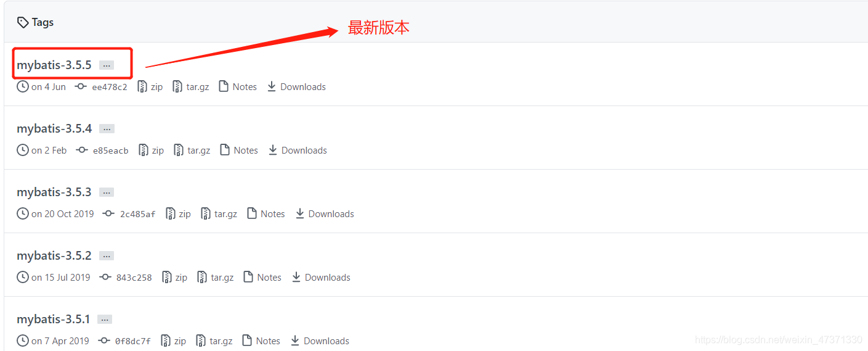Download tar.gz for mybatis-3.5.5

[x=198, y=87]
